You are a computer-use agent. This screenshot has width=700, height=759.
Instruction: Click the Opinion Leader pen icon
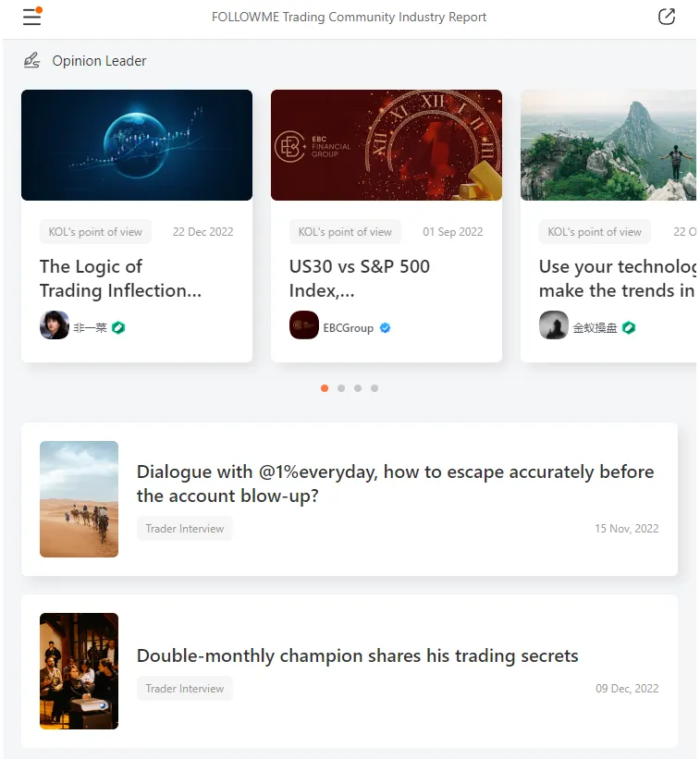(31, 61)
